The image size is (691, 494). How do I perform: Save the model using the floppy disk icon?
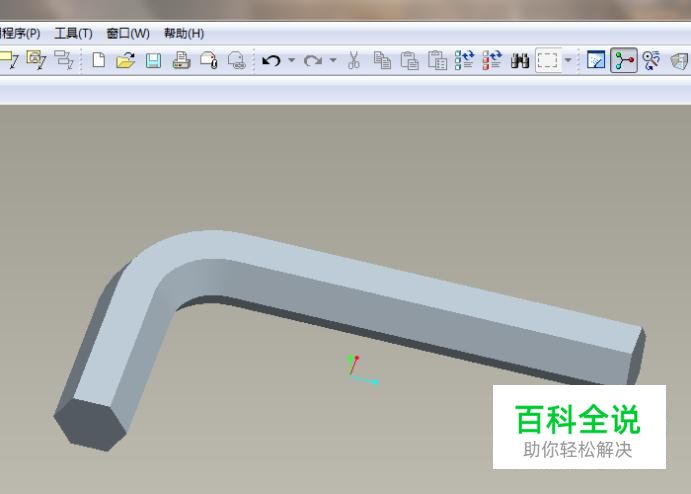(153, 61)
